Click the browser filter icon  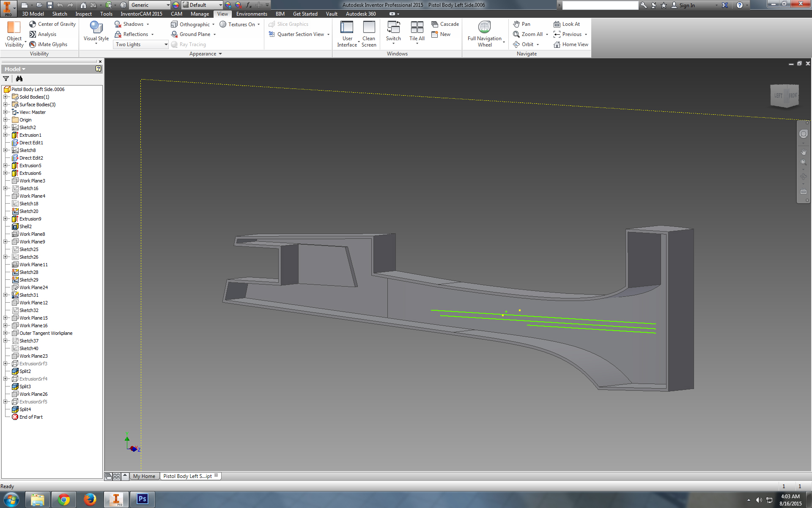pyautogui.click(x=6, y=79)
